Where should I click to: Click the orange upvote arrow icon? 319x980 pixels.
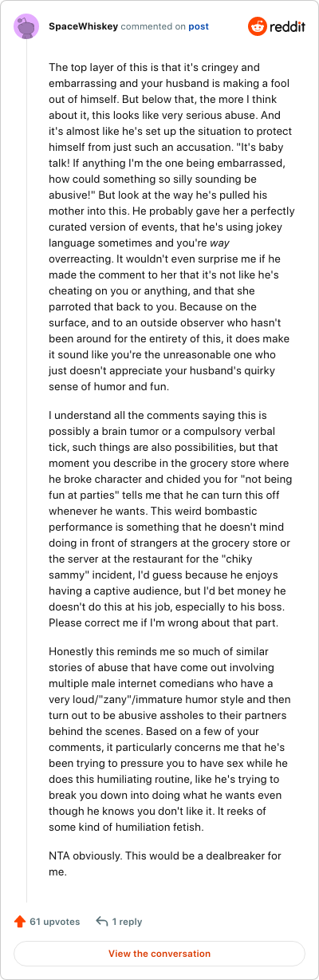[20, 921]
